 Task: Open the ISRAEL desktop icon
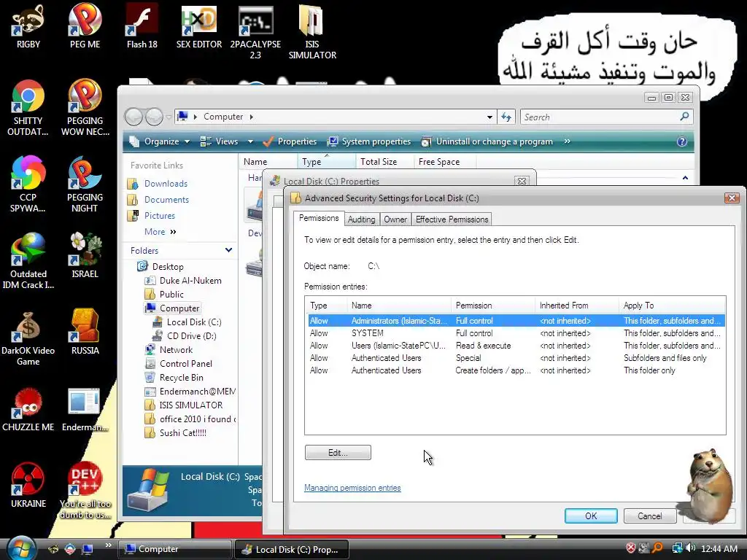85,255
